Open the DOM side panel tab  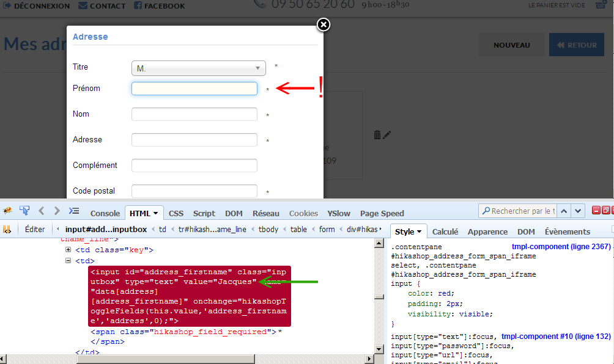click(526, 232)
